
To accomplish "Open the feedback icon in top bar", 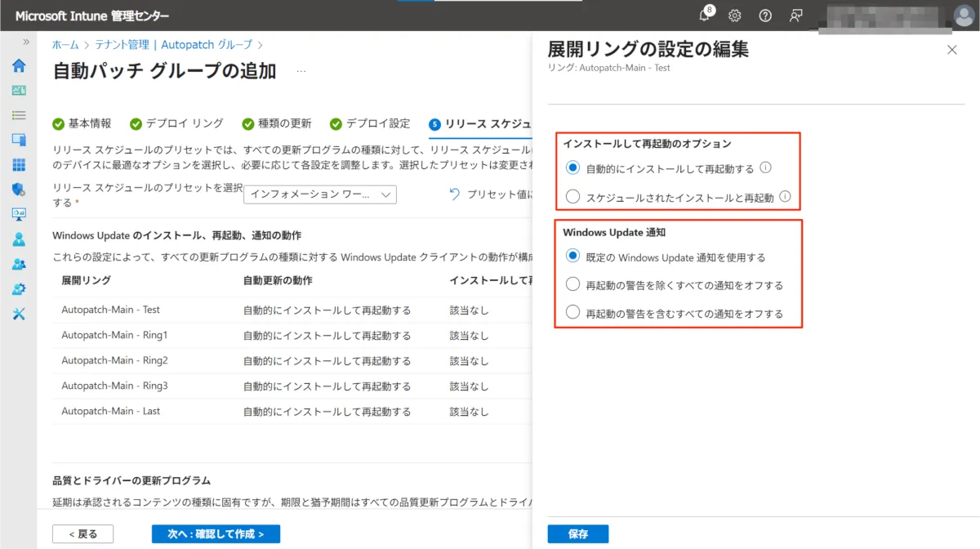I will pos(795,16).
